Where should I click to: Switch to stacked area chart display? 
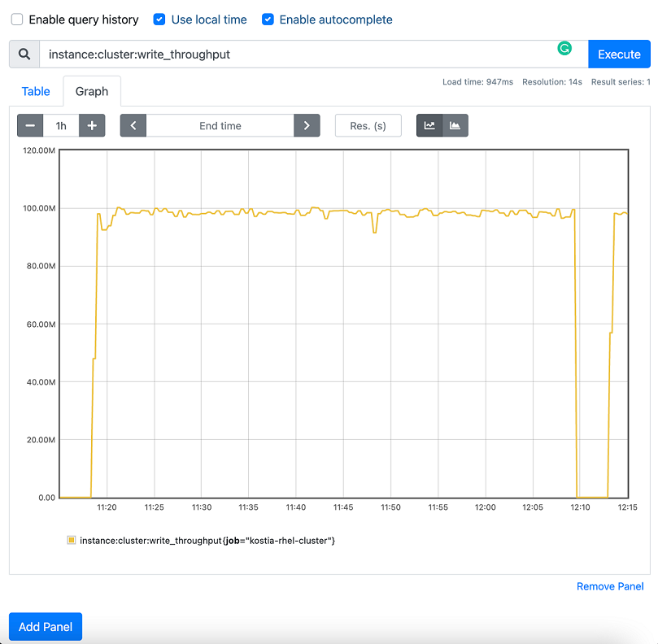[455, 125]
